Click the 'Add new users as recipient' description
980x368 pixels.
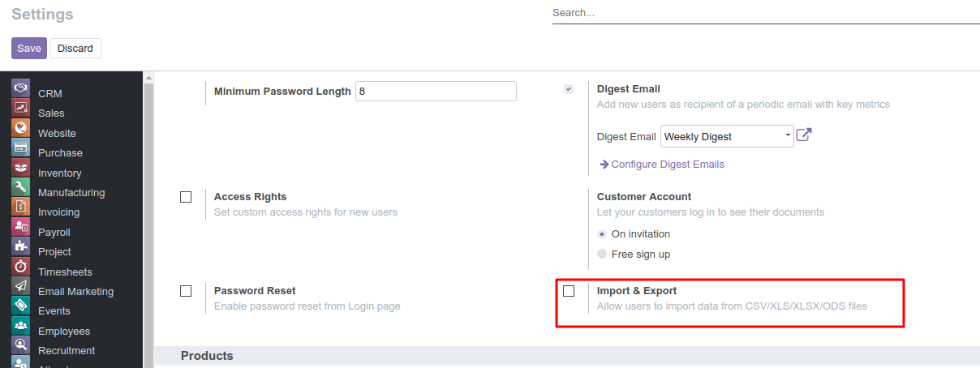pos(743,105)
